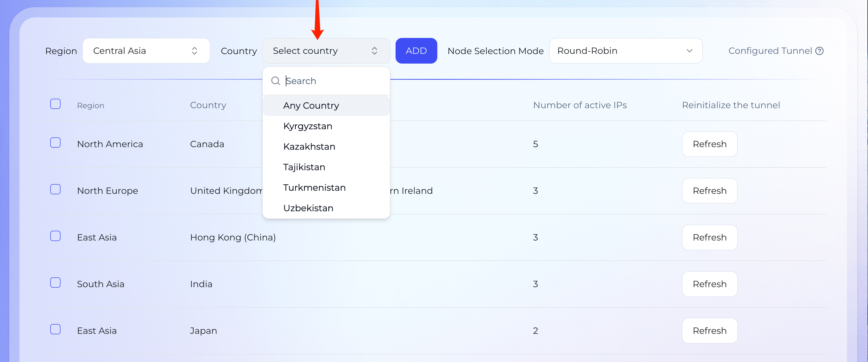868x362 pixels.
Task: Refresh the Canada tunnel
Action: point(709,144)
